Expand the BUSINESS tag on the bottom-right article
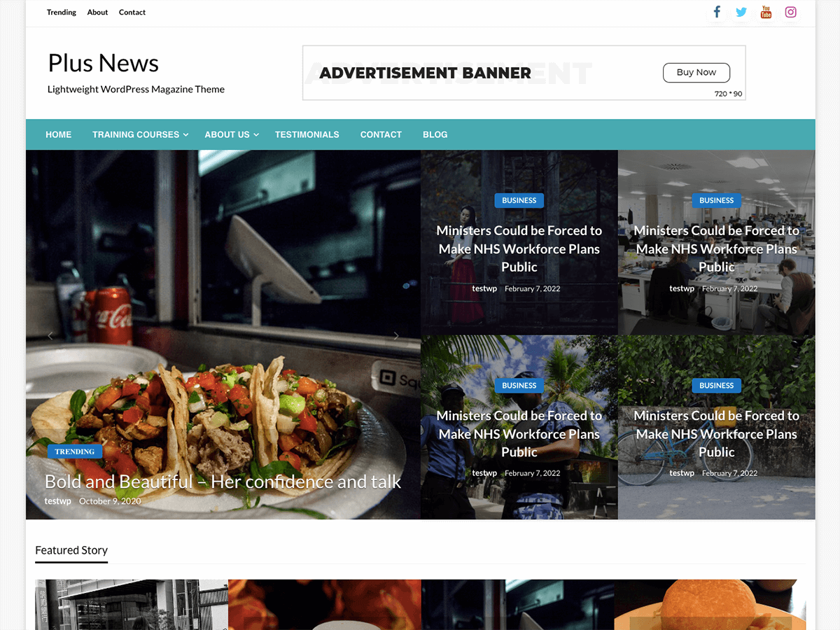Image resolution: width=840 pixels, height=630 pixels. click(x=716, y=385)
